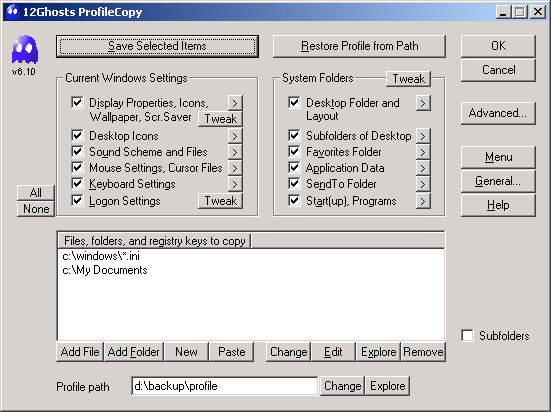Viewport: 551px width, 412px height.
Task: Uncheck Display Properties, Icons checkbox
Action: [x=77, y=103]
